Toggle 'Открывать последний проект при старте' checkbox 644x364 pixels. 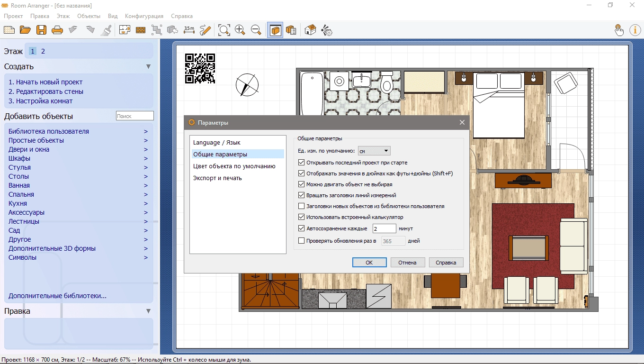click(x=302, y=163)
